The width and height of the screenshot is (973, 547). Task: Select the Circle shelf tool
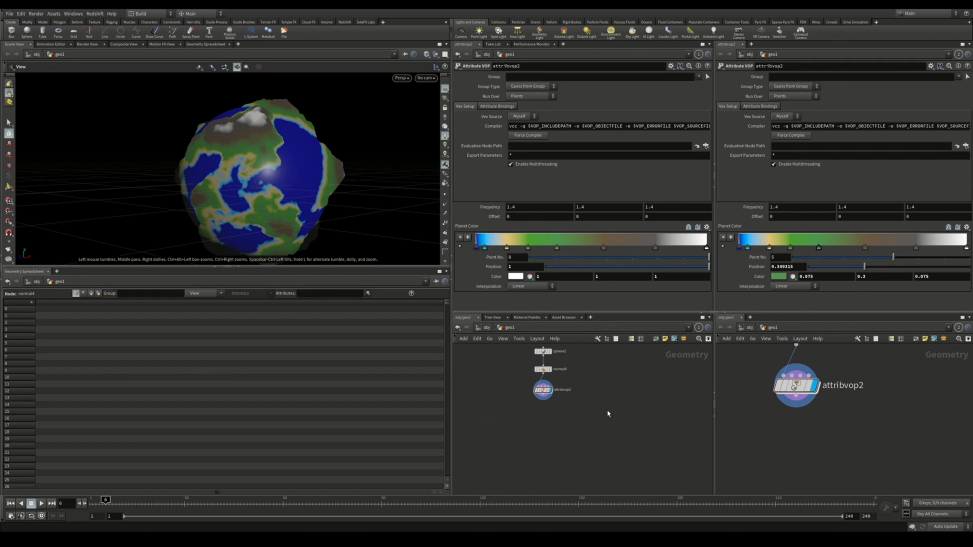(120, 32)
